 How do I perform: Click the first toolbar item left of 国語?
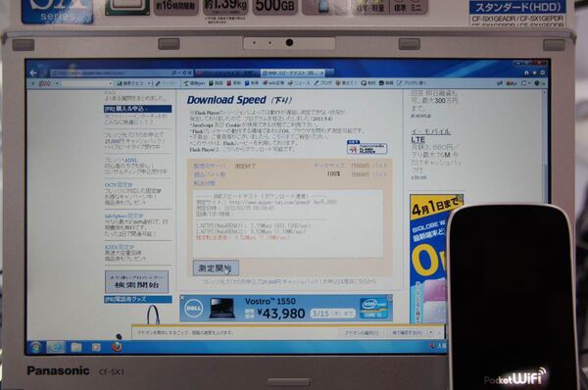[x=194, y=83]
